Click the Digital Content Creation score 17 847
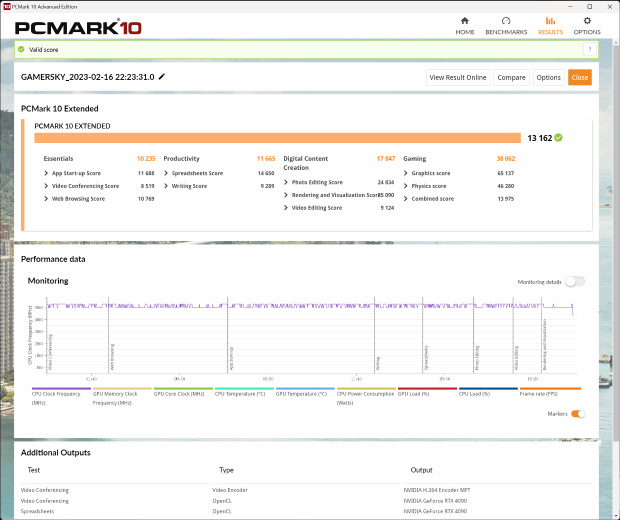620x520 pixels. point(386,159)
